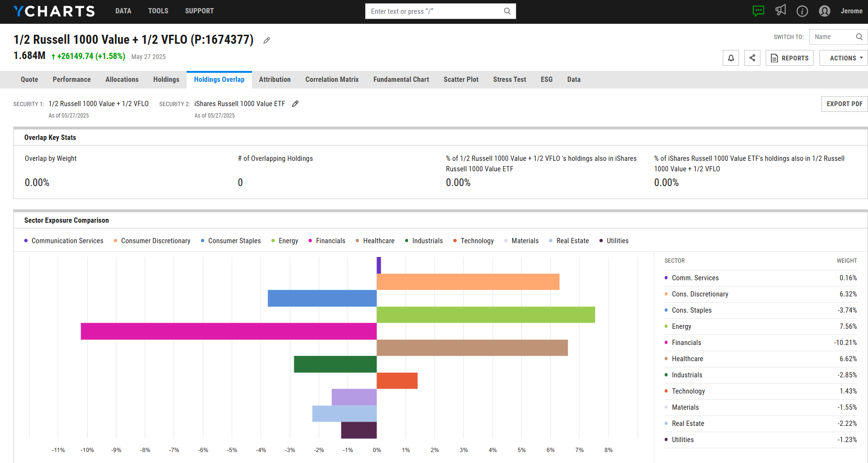Open the iShares Russell 1000 Value ETF link
The height and width of the screenshot is (463, 868).
(239, 103)
